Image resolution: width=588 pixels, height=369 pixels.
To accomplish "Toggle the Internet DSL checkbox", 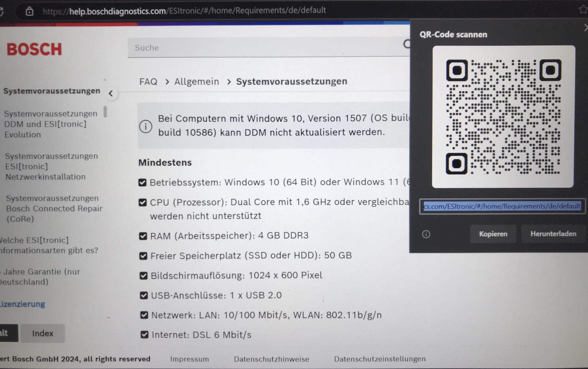I will point(144,335).
